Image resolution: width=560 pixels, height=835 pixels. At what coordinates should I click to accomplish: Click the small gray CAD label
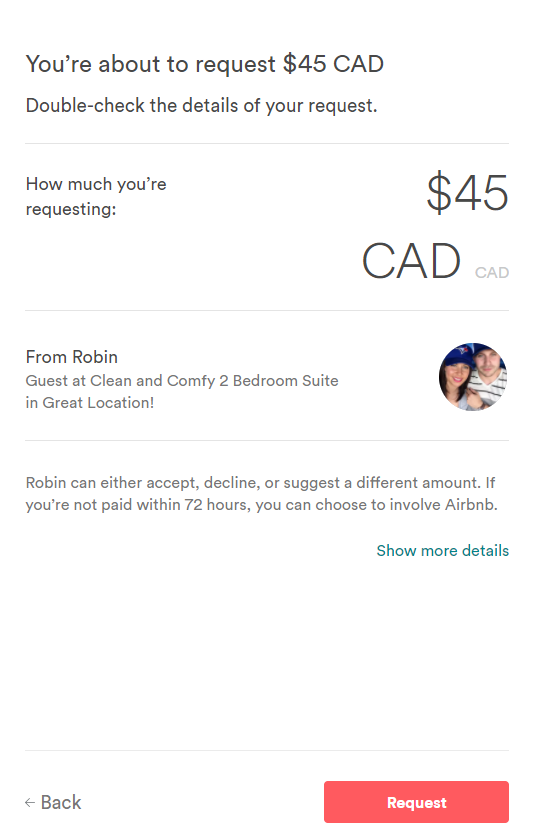click(x=492, y=273)
